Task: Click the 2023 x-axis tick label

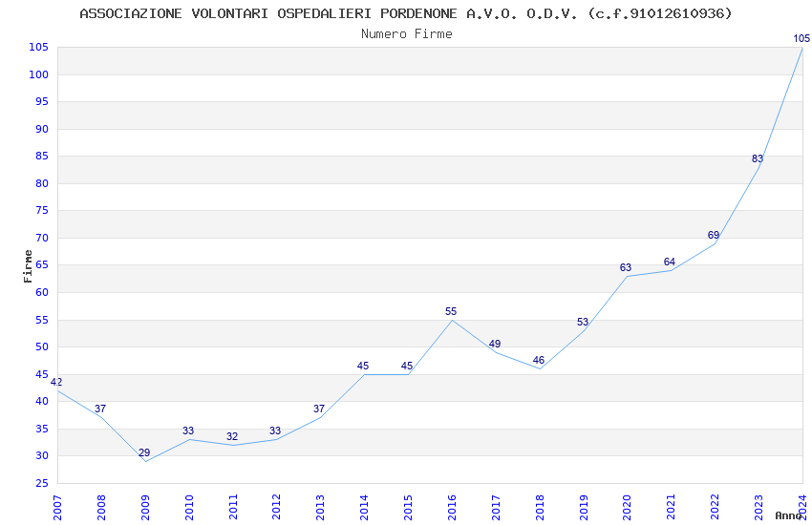Action: tap(759, 508)
